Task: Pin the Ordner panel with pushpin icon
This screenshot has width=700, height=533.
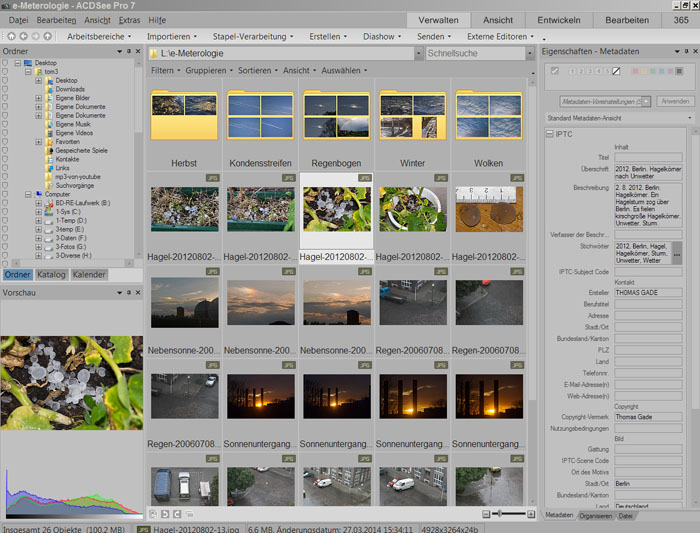Action: (x=128, y=51)
